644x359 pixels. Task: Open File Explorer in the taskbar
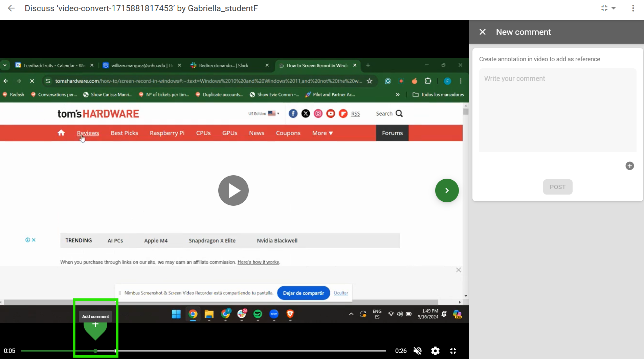coord(209,314)
